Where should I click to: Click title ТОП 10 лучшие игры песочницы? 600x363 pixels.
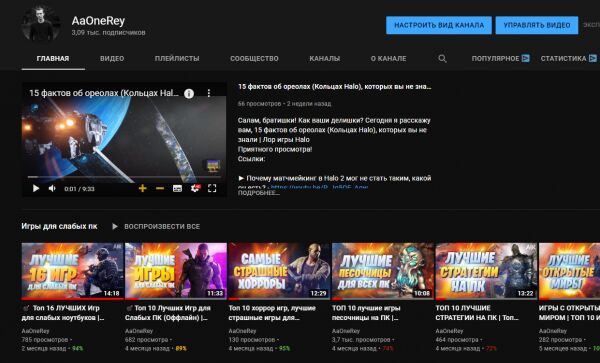coord(366,313)
